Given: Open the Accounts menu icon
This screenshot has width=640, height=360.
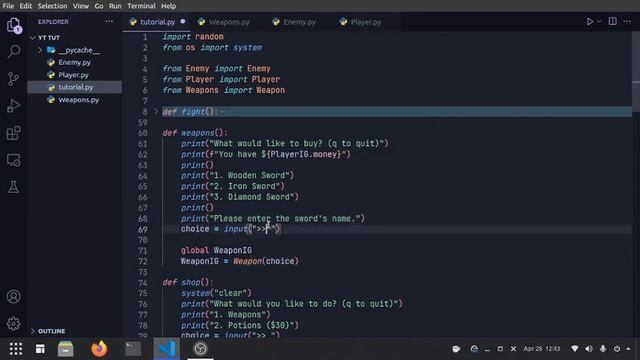Looking at the screenshot, I should coord(13,296).
